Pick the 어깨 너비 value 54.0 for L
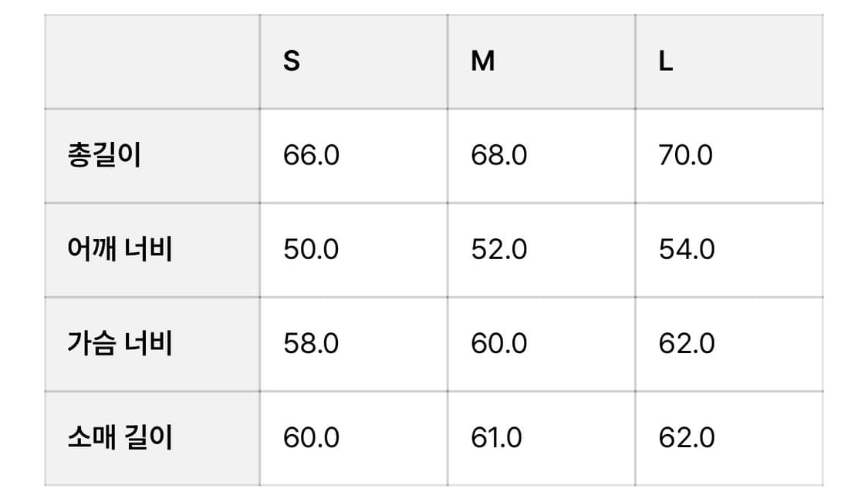Viewport: 868px width, 495px height. [686, 250]
